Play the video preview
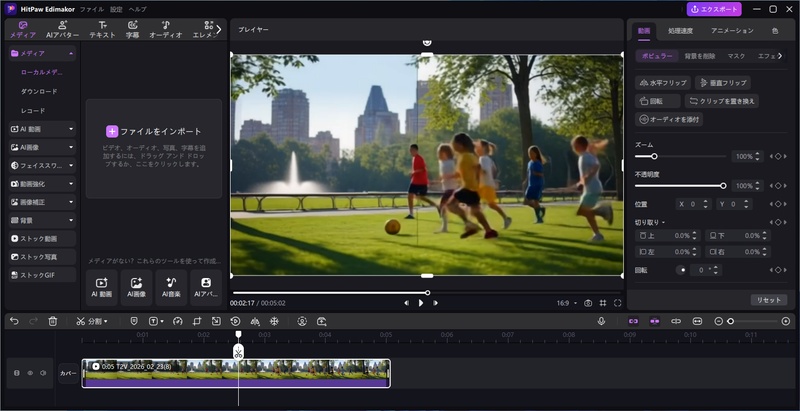 coord(421,303)
